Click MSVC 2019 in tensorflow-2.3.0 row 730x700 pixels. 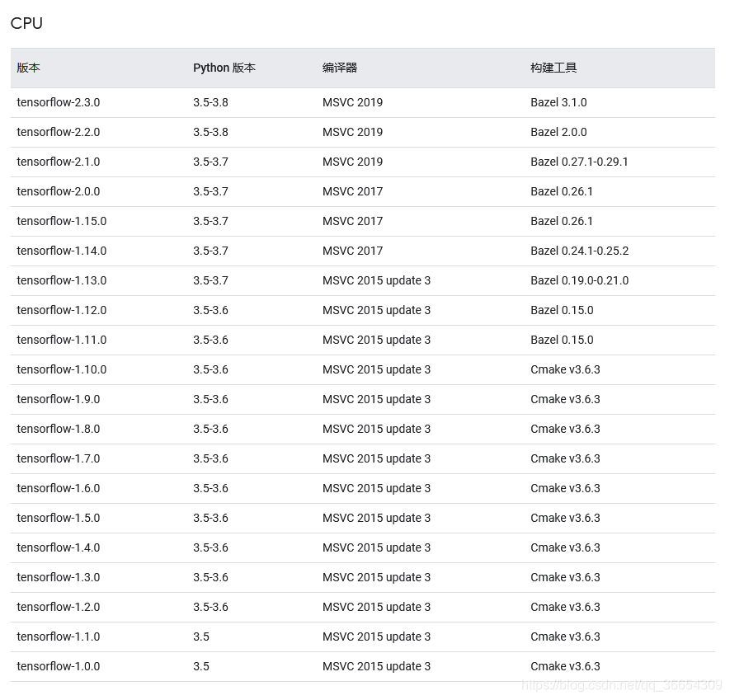click(x=352, y=102)
